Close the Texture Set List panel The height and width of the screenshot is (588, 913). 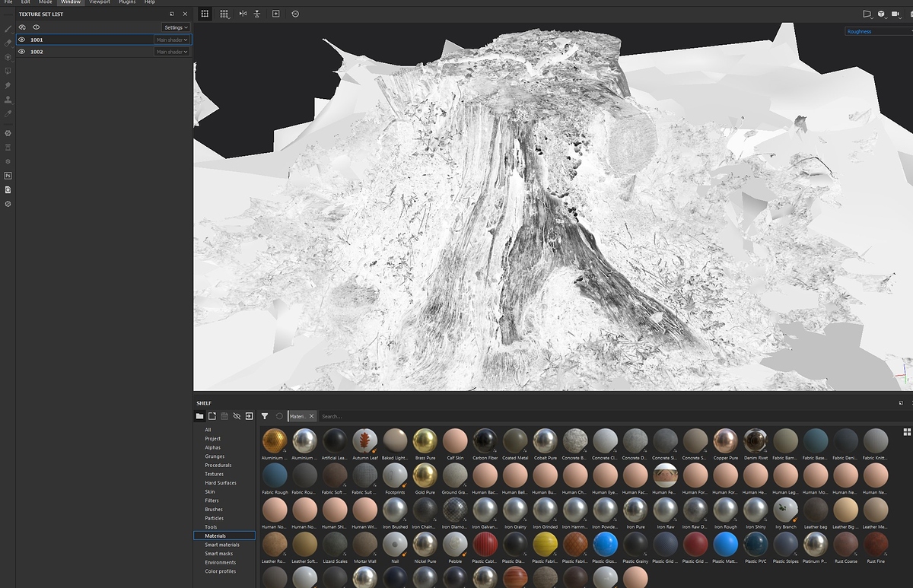(x=185, y=14)
